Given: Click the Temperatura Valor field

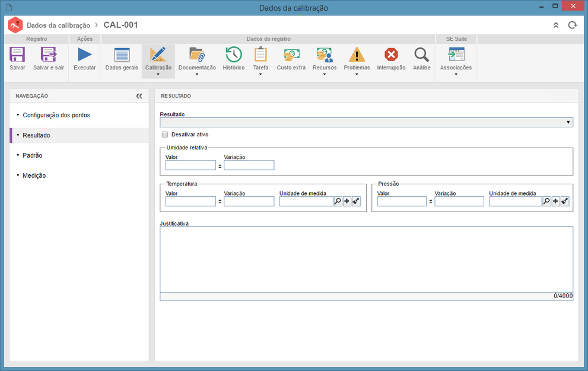Looking at the screenshot, I should 190,202.
